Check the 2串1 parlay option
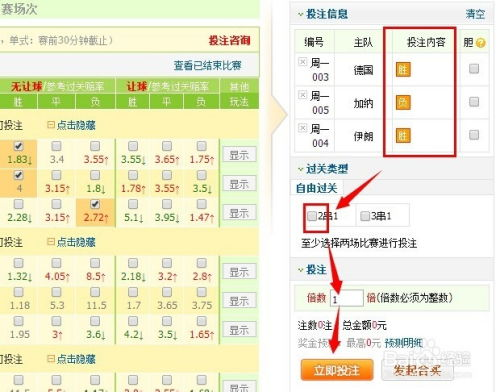500x392 pixels. coord(312,216)
